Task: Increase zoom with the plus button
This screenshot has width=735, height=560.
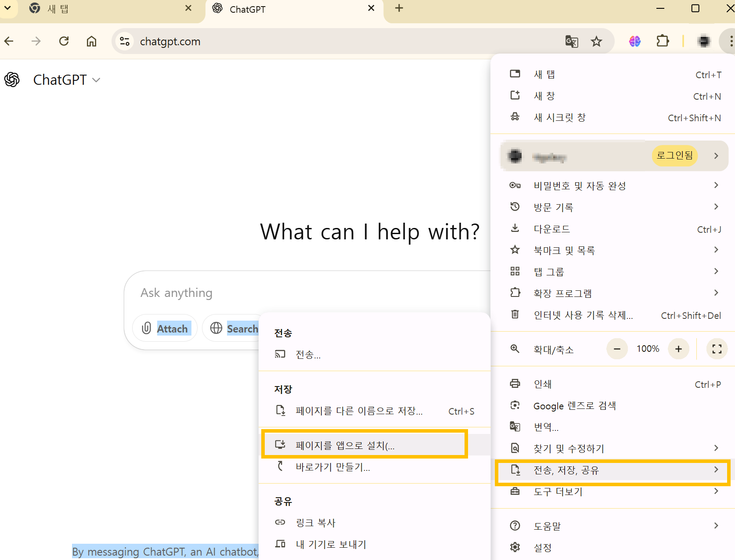Action: pos(678,349)
